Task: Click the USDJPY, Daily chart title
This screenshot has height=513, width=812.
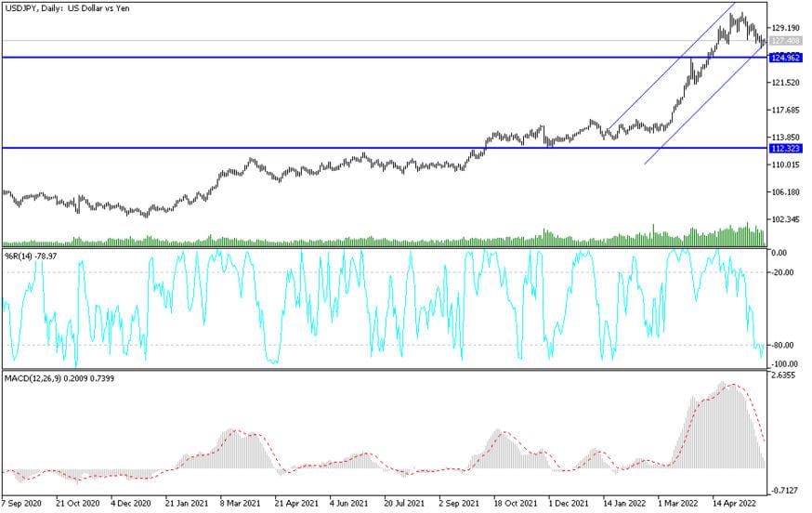Action: [67, 8]
